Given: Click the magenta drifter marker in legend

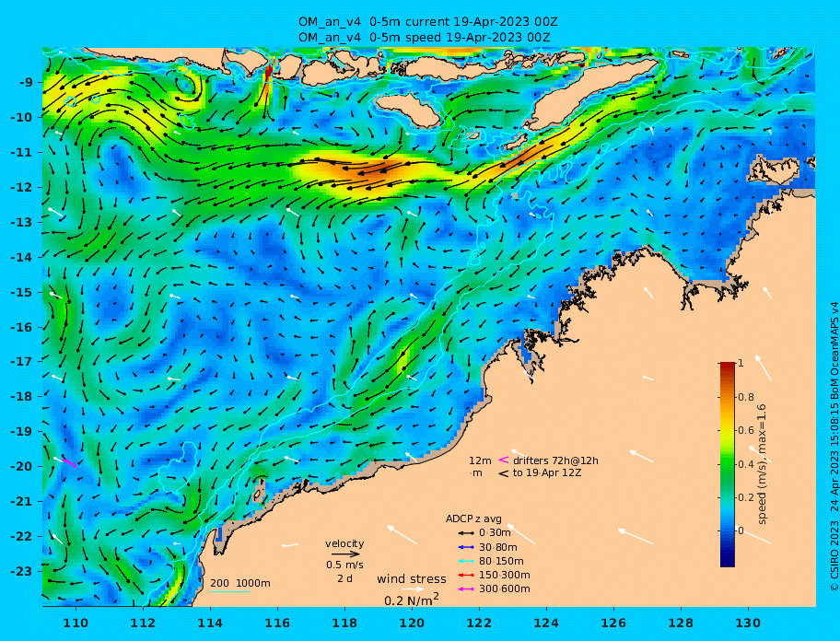Looking at the screenshot, I should click(504, 460).
